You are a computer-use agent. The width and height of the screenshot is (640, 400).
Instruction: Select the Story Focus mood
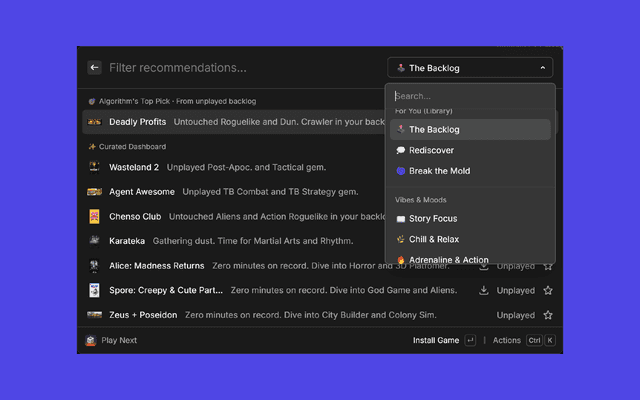tap(470, 219)
